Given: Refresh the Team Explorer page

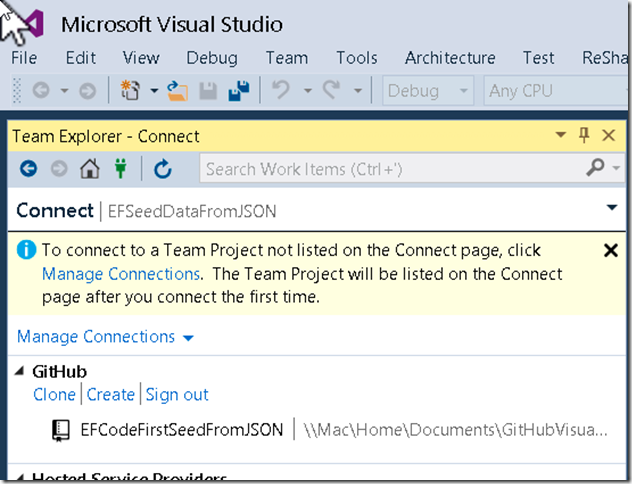Looking at the screenshot, I should tap(163, 168).
